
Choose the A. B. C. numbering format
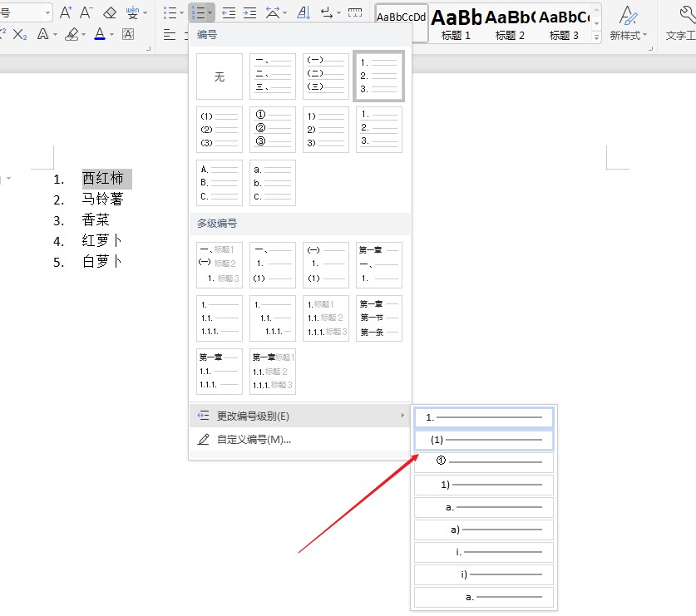(220, 183)
